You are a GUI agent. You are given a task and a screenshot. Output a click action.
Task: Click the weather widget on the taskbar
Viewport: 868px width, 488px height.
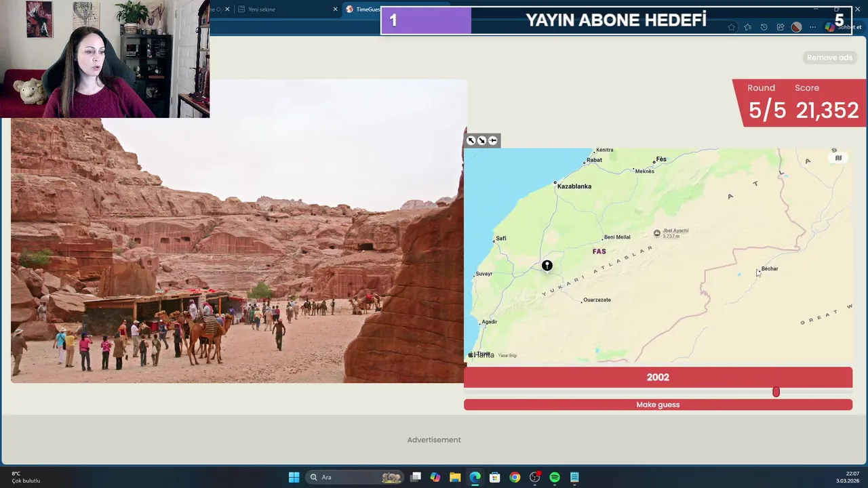26,477
